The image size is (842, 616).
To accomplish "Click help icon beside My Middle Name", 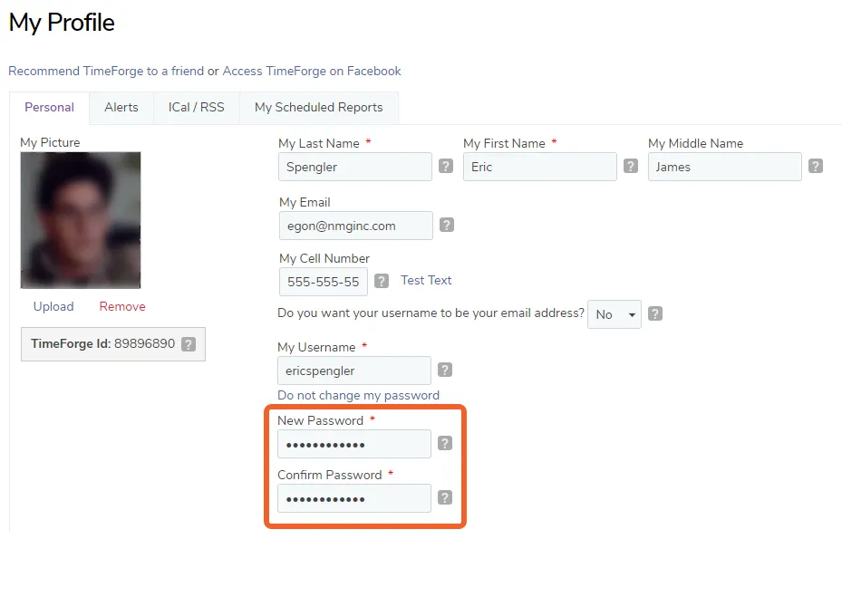I will click(x=815, y=167).
